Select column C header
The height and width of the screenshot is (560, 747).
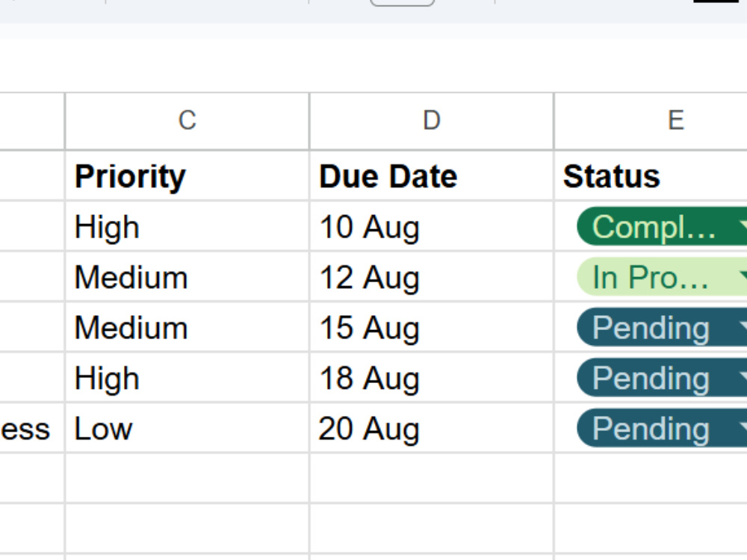pos(187,121)
